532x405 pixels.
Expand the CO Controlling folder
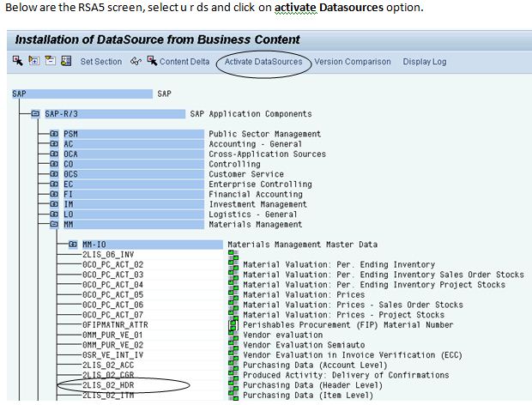(54, 164)
